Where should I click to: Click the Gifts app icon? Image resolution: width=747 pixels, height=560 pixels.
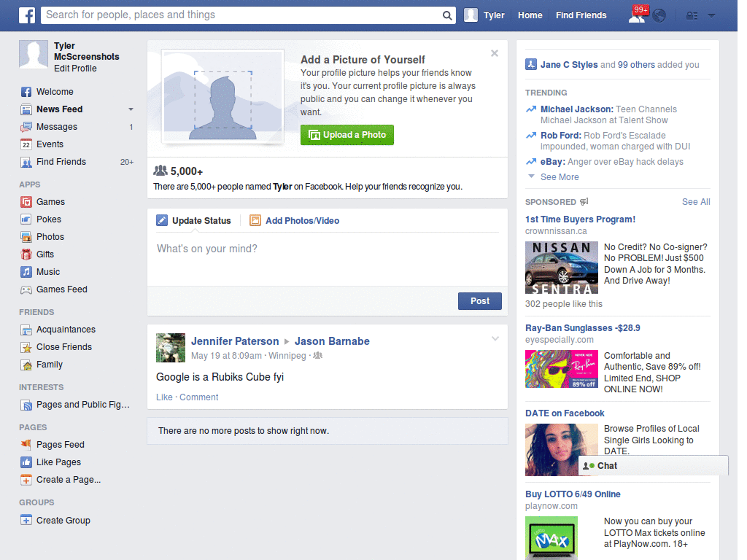[26, 254]
